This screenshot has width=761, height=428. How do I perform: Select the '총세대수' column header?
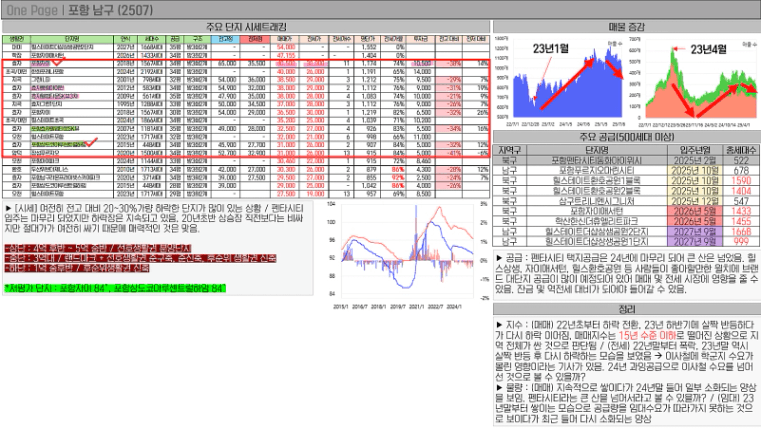(x=741, y=150)
